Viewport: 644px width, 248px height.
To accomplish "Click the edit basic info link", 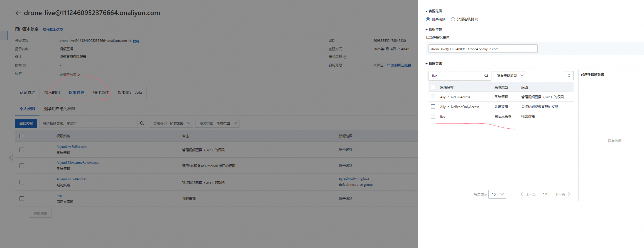I will pos(53,30).
